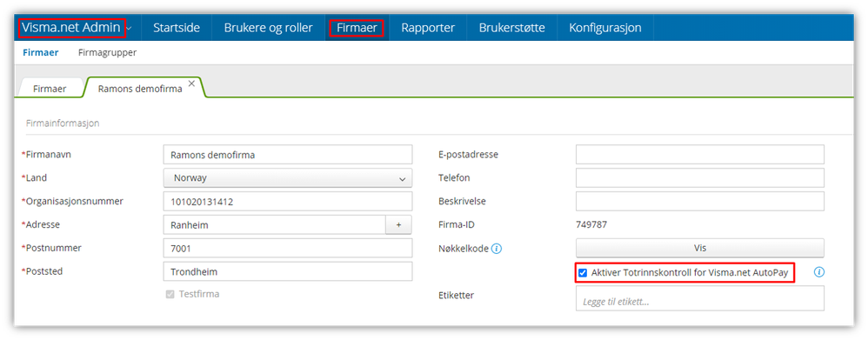868x340 pixels.
Task: Click the Postnummer field
Action: 288,248
